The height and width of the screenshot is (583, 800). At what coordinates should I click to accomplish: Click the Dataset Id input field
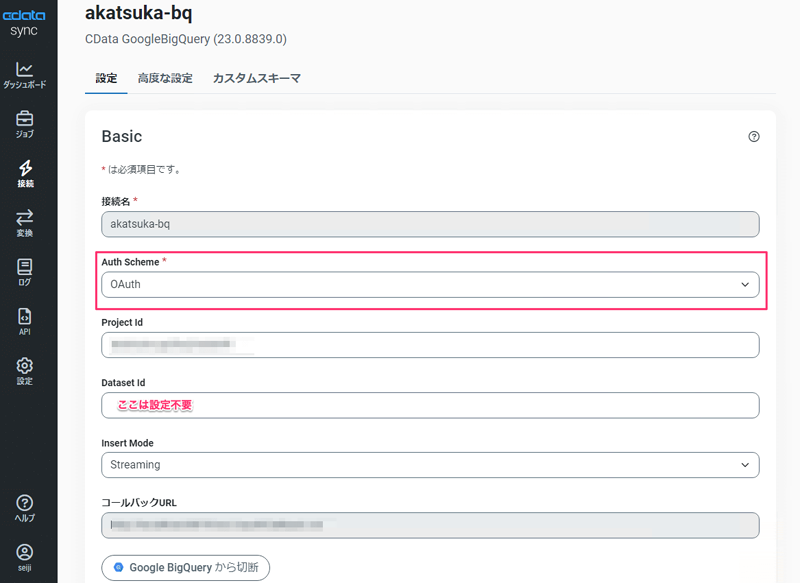point(430,405)
